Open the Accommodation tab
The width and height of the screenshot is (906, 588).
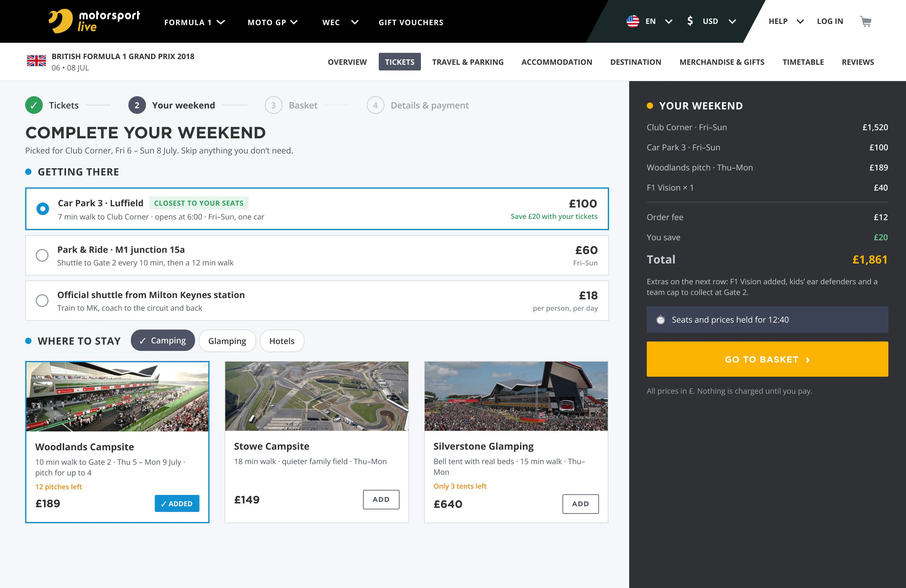[556, 62]
